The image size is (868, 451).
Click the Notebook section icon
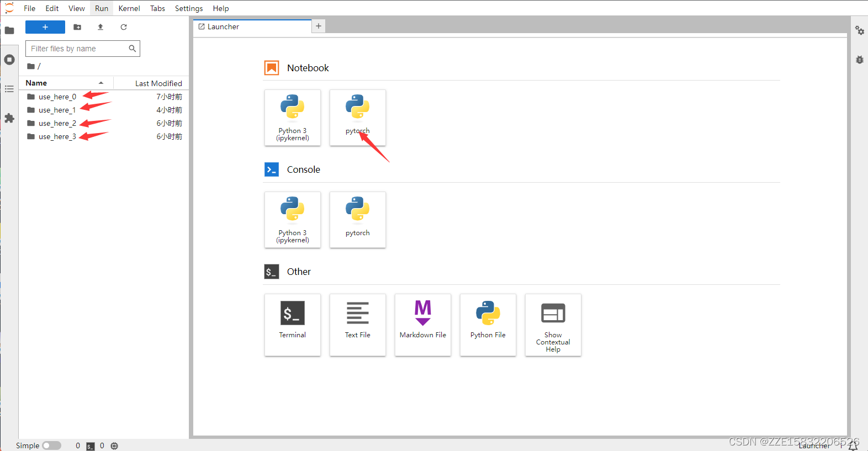coord(272,68)
